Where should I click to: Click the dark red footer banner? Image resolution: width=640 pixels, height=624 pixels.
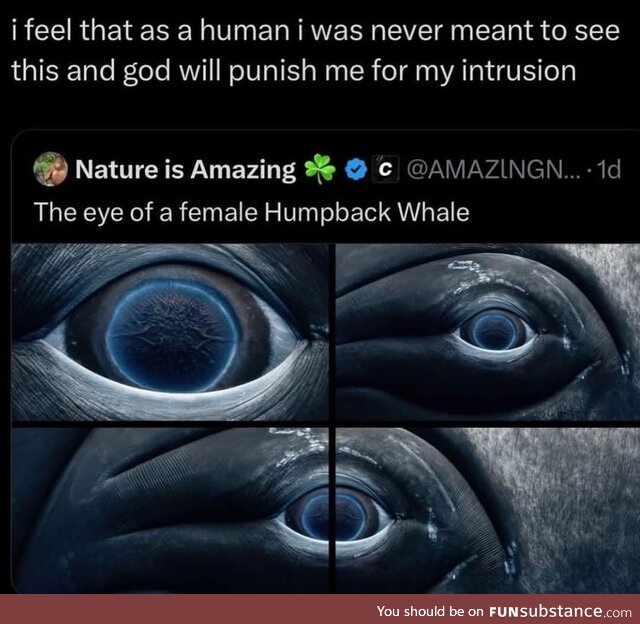point(320,609)
